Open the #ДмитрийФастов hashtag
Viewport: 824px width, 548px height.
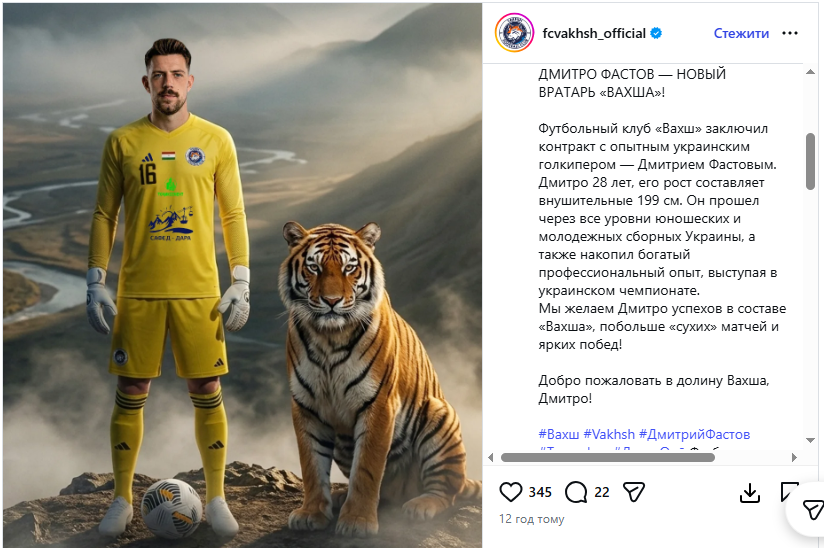coord(694,435)
